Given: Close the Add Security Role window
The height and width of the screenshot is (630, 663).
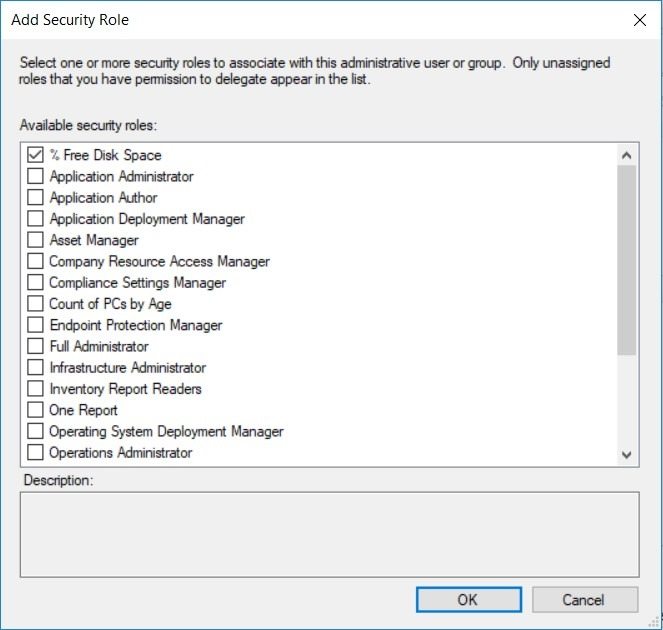Looking at the screenshot, I should pyautogui.click(x=640, y=19).
